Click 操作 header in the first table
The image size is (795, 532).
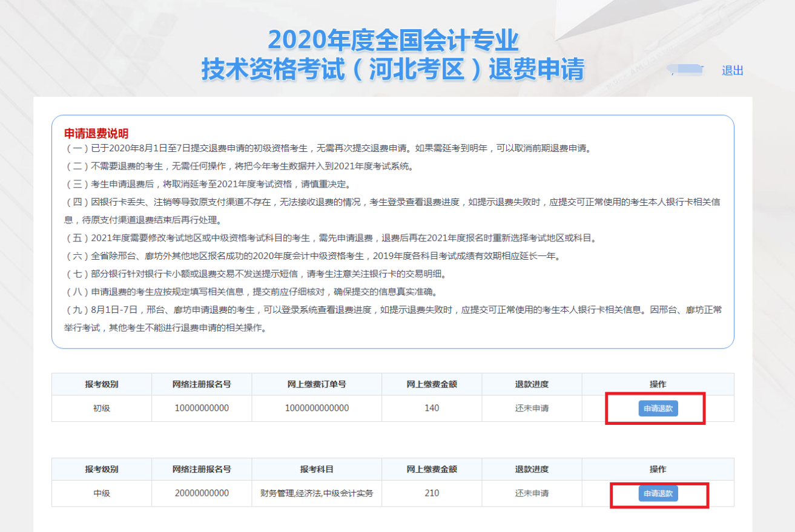[x=658, y=384]
